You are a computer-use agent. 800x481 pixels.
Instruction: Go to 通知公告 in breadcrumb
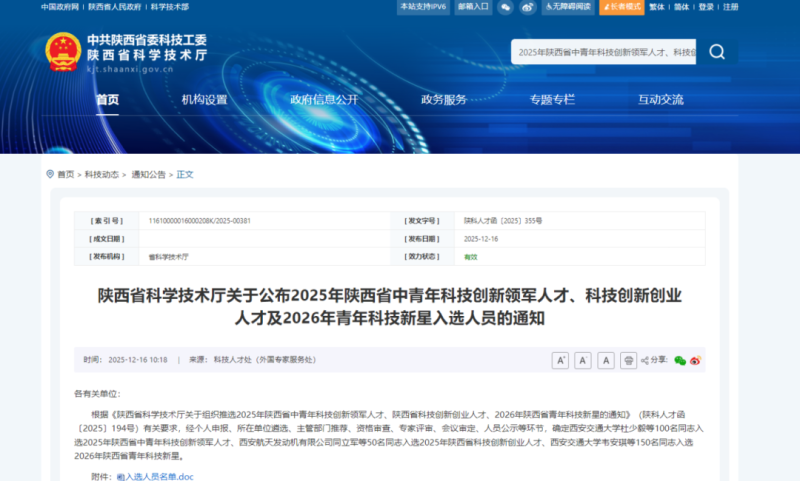click(149, 174)
